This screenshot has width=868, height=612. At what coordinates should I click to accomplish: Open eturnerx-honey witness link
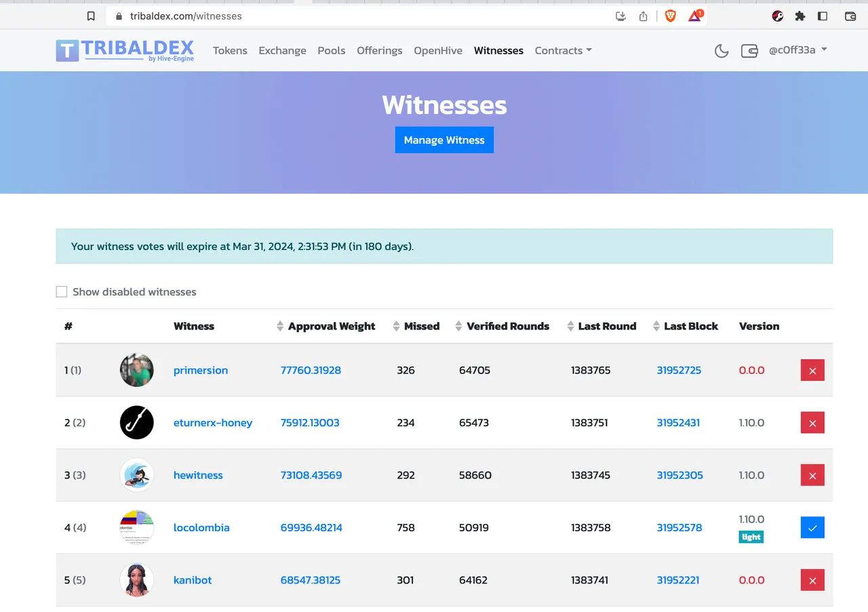coord(213,423)
